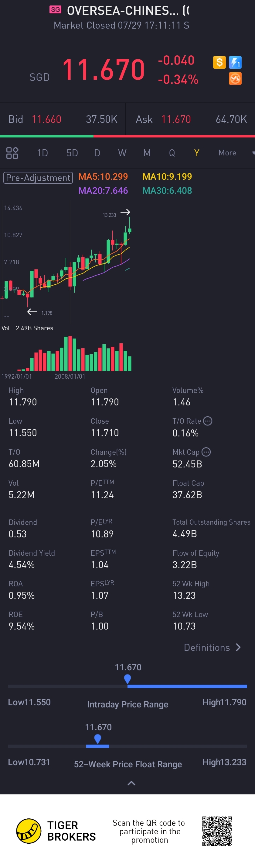The image size is (255, 868).
Task: Tap the 52 Wk High 13.23 value
Action: click(x=184, y=595)
